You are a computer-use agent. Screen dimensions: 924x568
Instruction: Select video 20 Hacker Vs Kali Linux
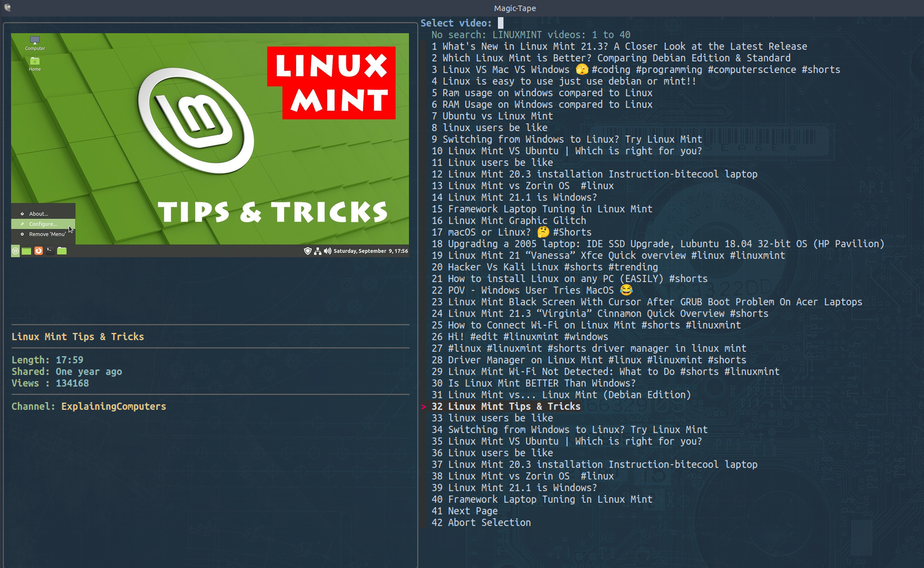point(544,267)
